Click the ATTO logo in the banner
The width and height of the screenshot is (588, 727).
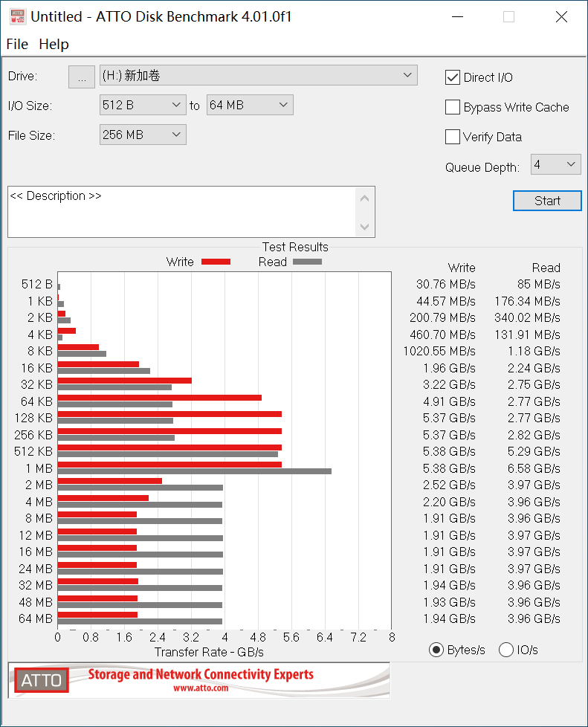(x=42, y=680)
